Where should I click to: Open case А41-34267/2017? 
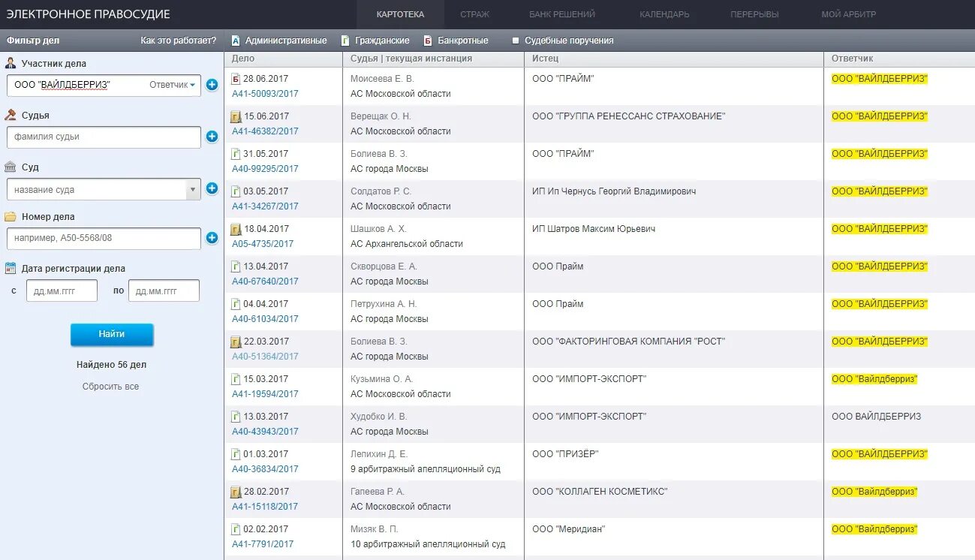coord(265,206)
